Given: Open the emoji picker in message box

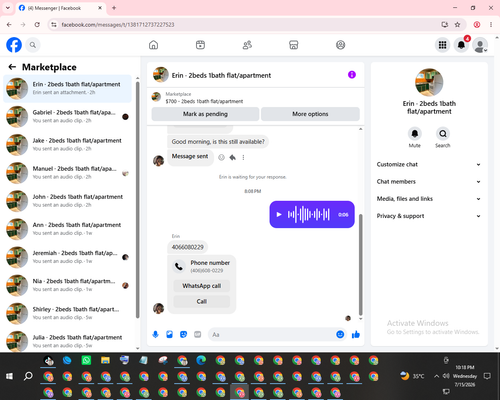Looking at the screenshot, I should [x=340, y=334].
